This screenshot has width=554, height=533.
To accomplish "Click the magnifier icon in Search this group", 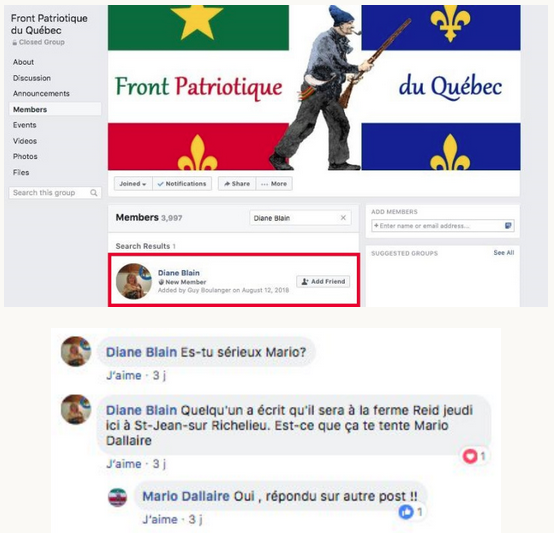I will [94, 193].
